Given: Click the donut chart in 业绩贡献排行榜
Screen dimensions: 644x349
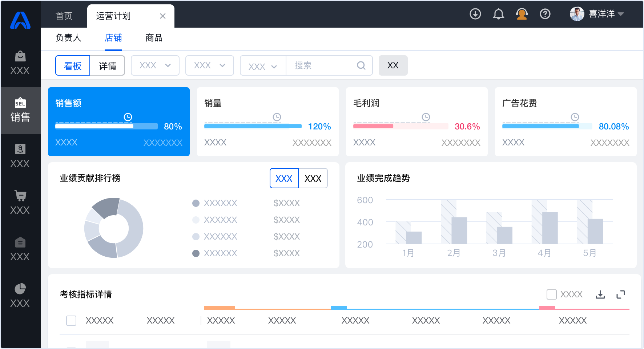Looking at the screenshot, I should tap(114, 228).
